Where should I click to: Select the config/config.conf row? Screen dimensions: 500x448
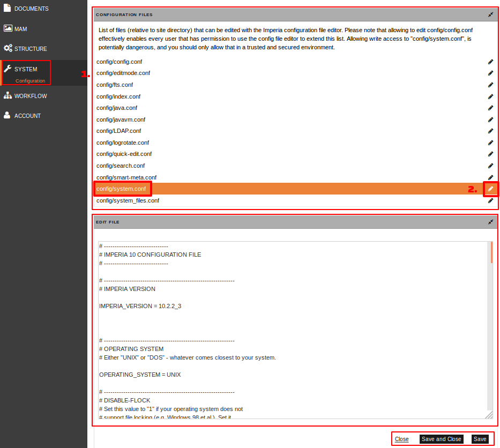pyautogui.click(x=296, y=62)
